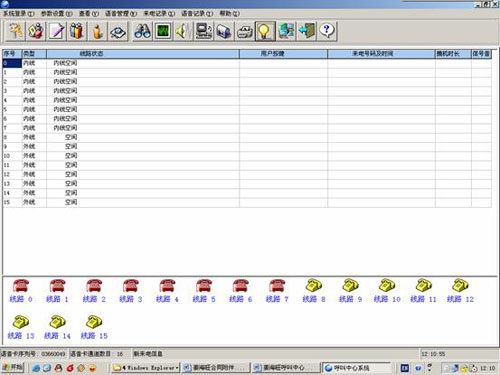Select red phone icon for 线路 0

[x=21, y=286]
